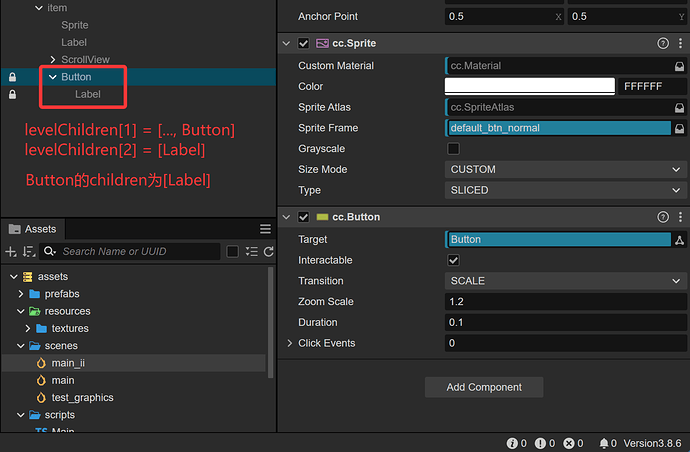Image resolution: width=690 pixels, height=452 pixels.
Task: Pick asset for Custom Material field
Action: click(x=679, y=66)
